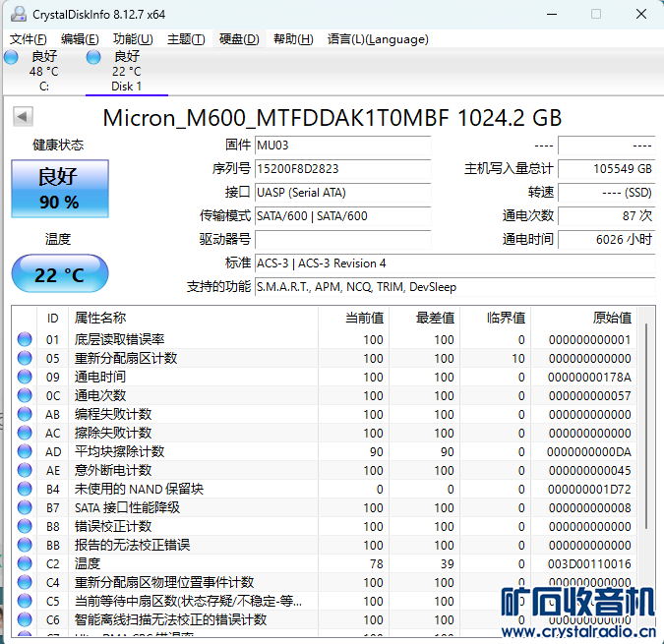
Task: Click the 主机写入量总计 value 105549 GB
Action: click(x=606, y=169)
